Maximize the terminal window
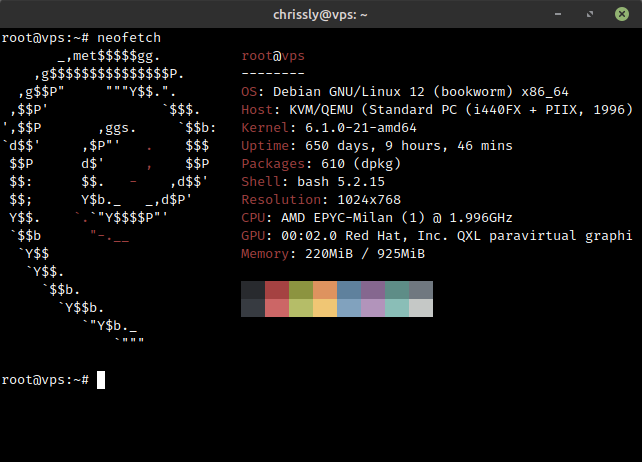642x462 pixels. (x=590, y=14)
